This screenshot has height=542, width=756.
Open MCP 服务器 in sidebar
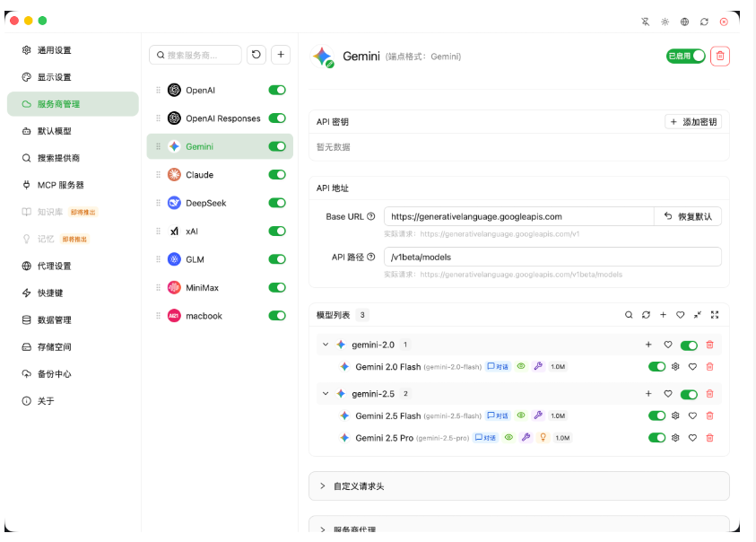coord(73,185)
